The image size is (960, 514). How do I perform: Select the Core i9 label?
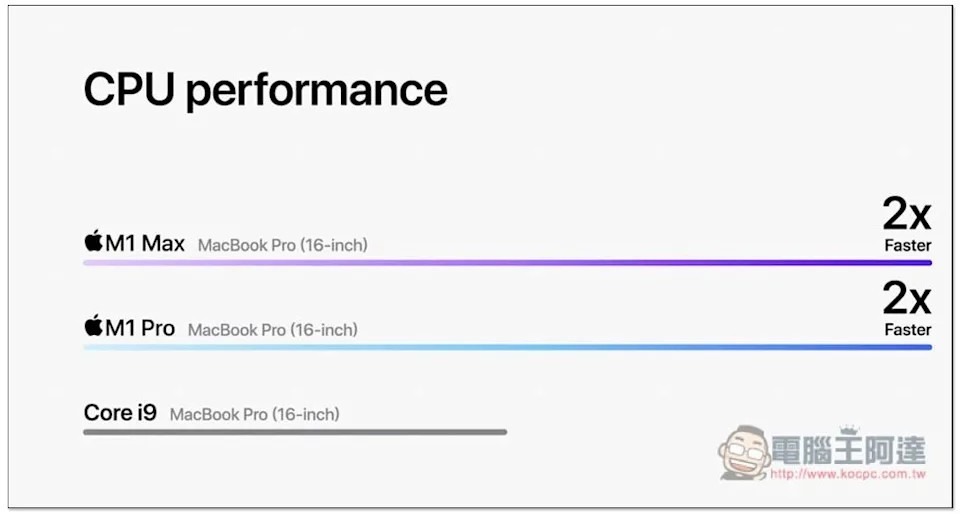[x=120, y=412]
